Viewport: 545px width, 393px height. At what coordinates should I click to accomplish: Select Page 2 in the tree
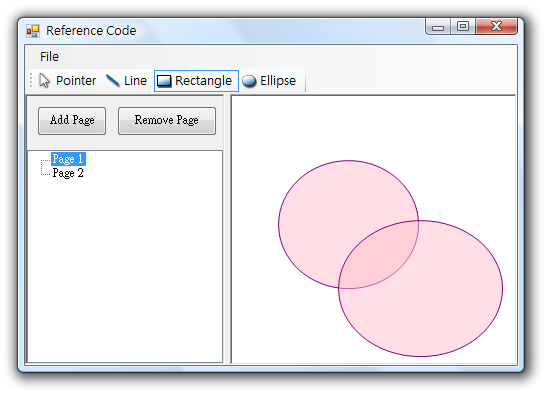tap(68, 173)
